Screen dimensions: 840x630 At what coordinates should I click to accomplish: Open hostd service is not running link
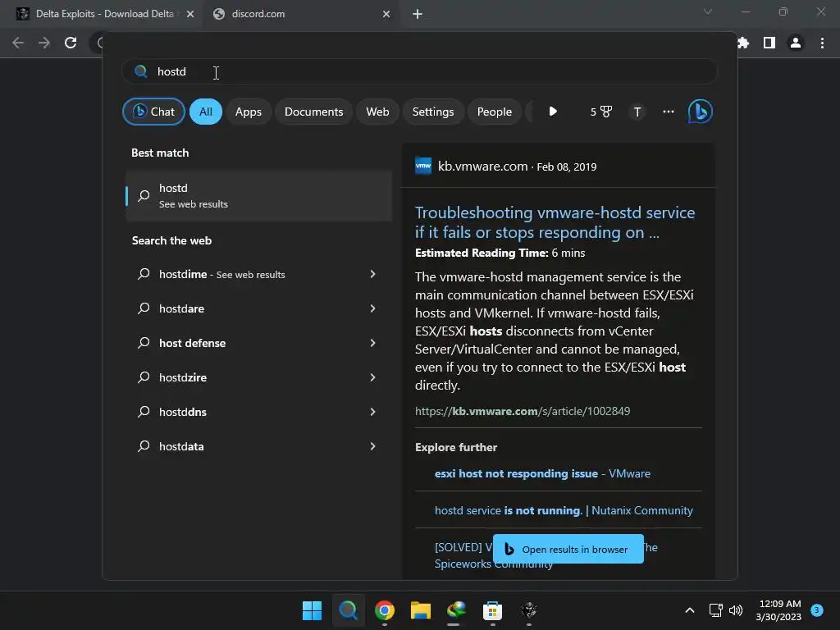564,510
